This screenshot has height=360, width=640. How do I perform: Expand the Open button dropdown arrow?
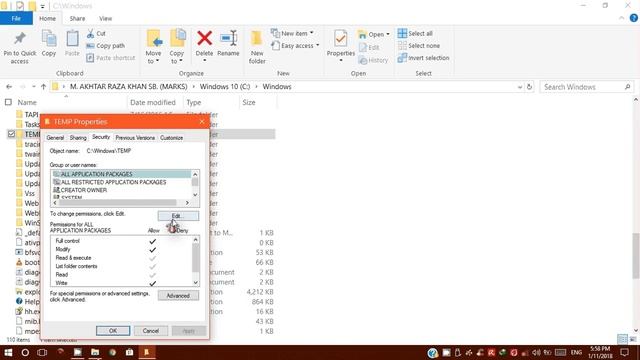[x=388, y=34]
